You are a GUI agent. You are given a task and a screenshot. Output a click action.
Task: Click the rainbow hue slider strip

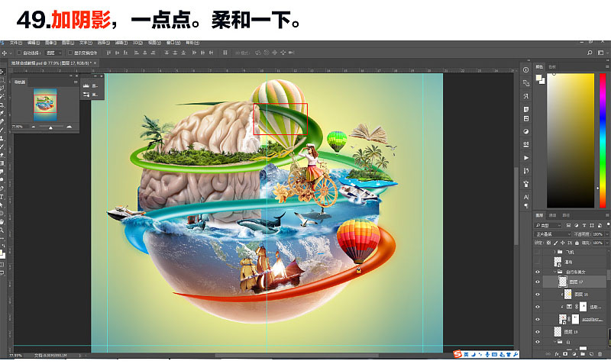[603, 140]
